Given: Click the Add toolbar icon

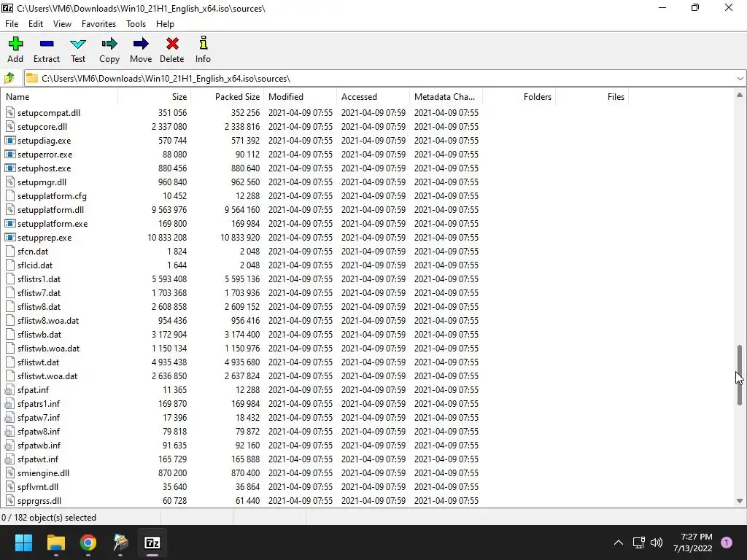Looking at the screenshot, I should [15, 44].
